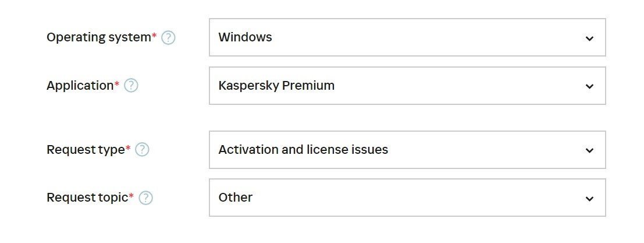Click the help icon beside Operating system
Screen dimensions: 644x243
(168, 38)
